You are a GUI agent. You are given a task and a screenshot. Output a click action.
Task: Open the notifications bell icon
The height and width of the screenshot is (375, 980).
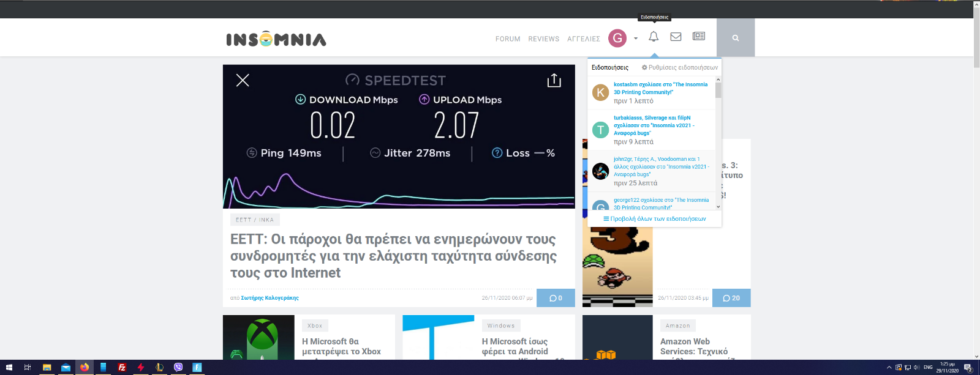(x=654, y=37)
